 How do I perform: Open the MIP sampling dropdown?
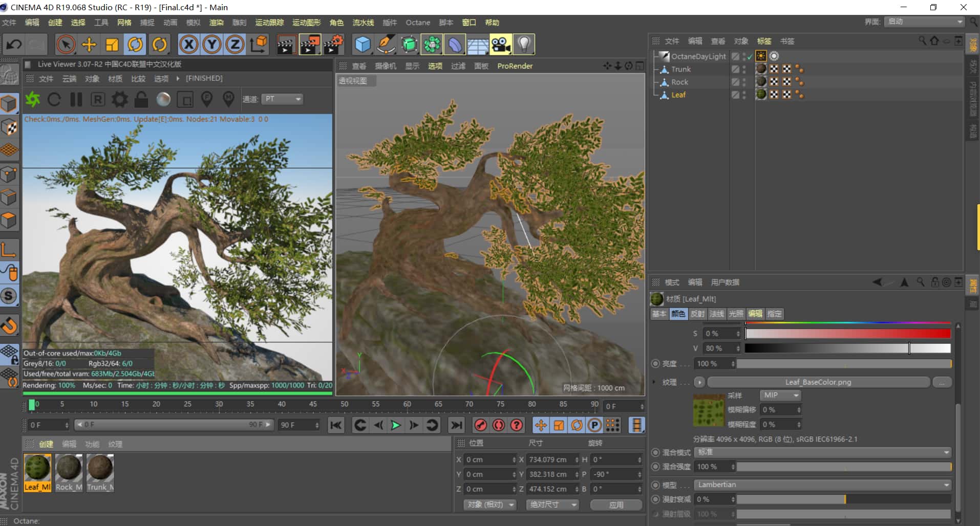point(780,395)
